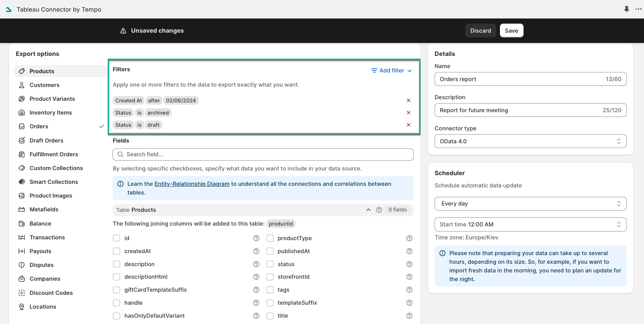The width and height of the screenshot is (644, 324).
Task: Click help icon next to handle field
Action: [256, 303]
